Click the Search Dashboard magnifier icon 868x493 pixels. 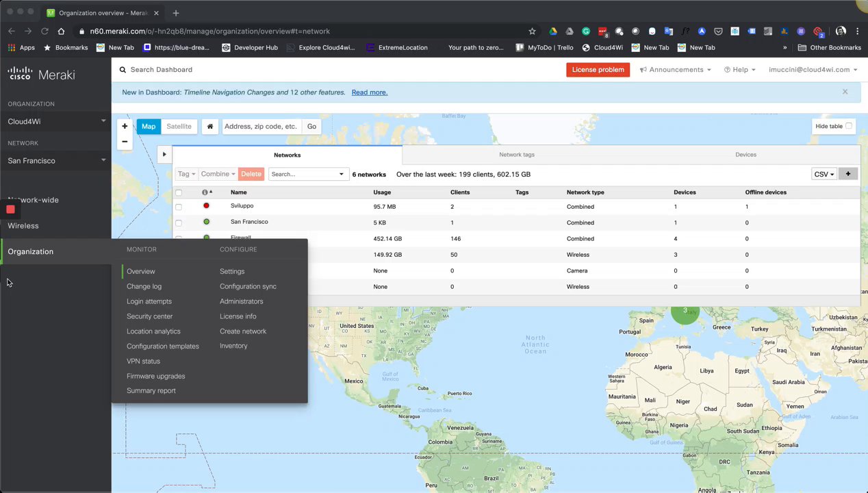[x=123, y=70]
